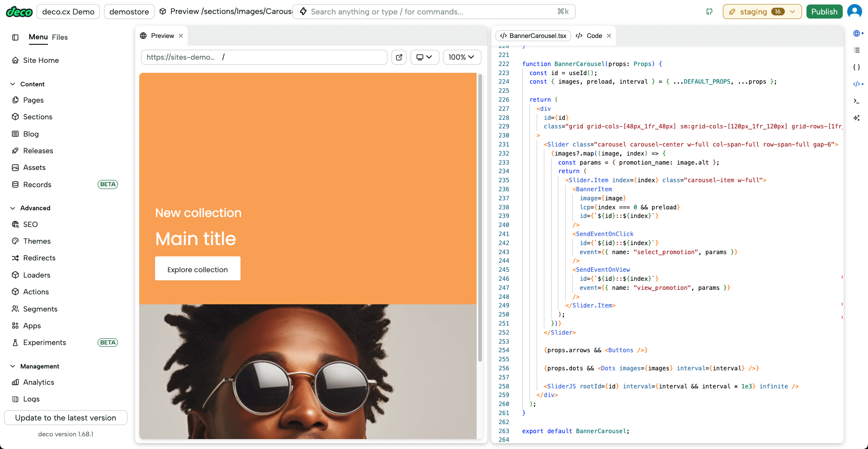The image size is (868, 449).
Task: Click the Blog icon
Action: (15, 134)
